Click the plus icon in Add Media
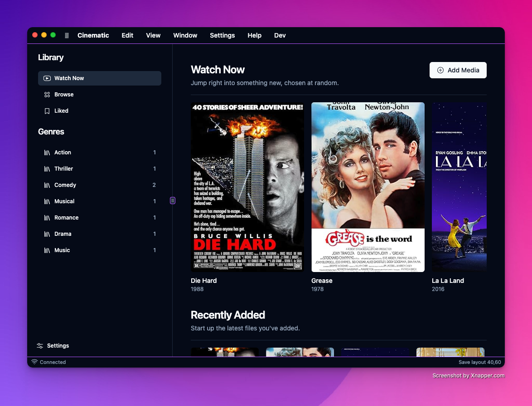This screenshot has width=532, height=406. coord(440,70)
